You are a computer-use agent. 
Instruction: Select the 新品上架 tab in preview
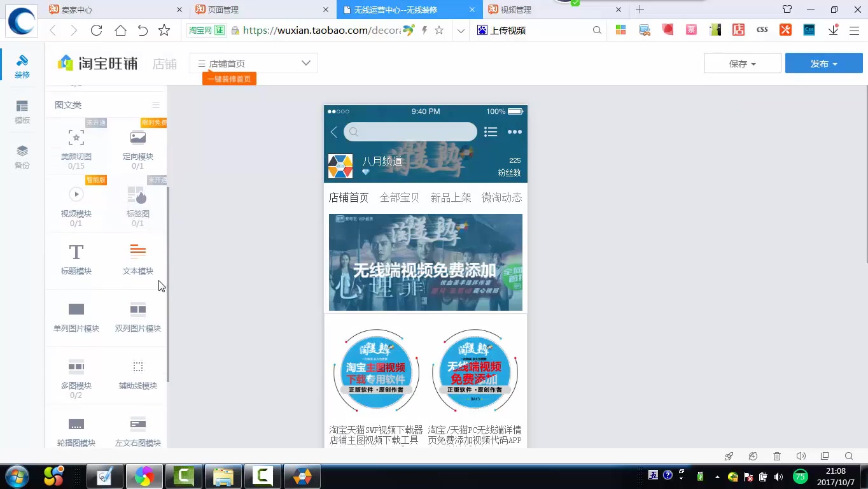click(451, 197)
